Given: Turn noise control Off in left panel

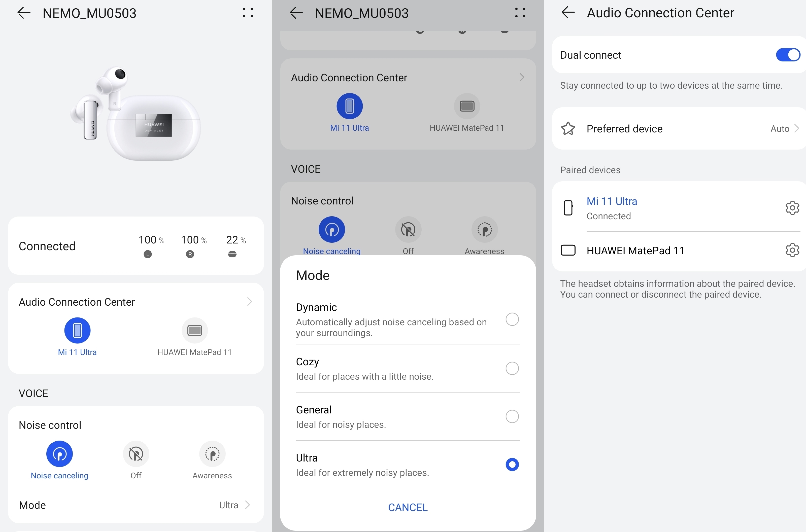Looking at the screenshot, I should click(x=136, y=454).
